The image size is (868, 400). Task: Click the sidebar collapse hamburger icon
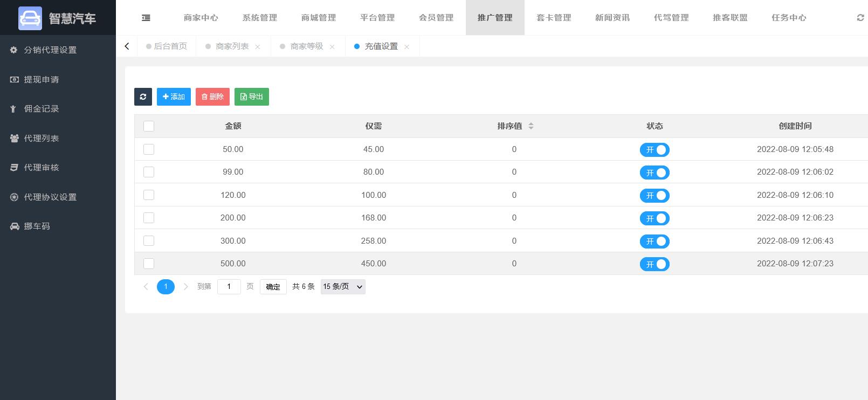click(x=146, y=18)
